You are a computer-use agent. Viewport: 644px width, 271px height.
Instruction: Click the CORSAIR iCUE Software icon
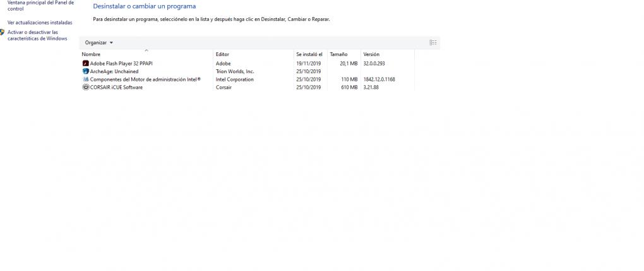coord(85,88)
